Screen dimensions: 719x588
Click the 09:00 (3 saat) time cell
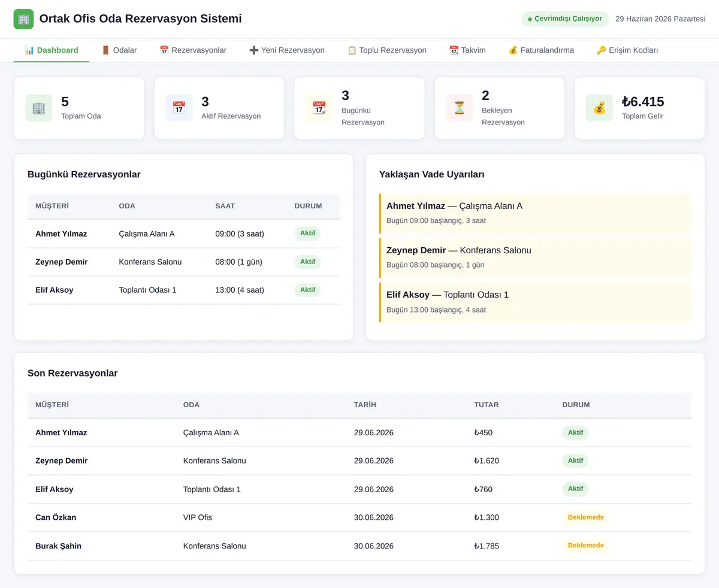click(x=240, y=234)
